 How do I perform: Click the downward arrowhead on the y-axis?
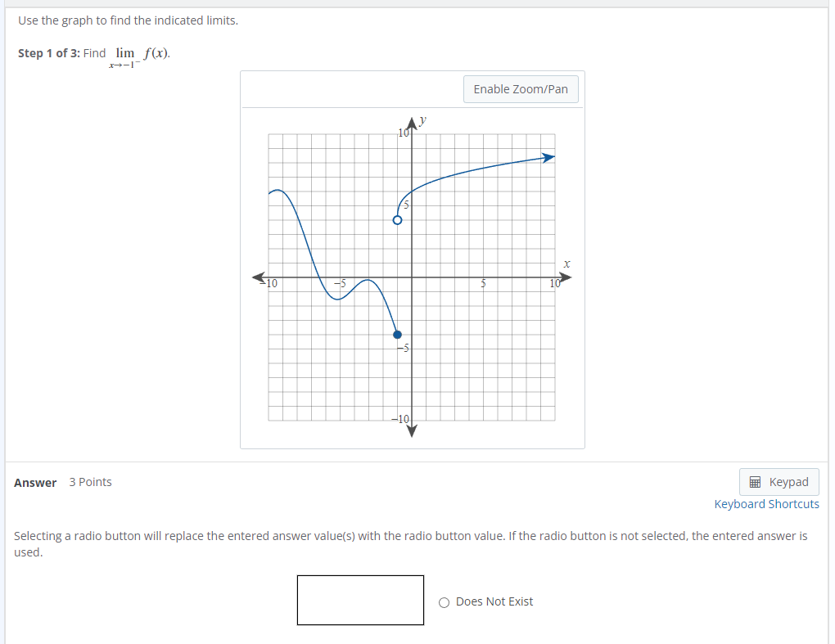click(x=411, y=431)
